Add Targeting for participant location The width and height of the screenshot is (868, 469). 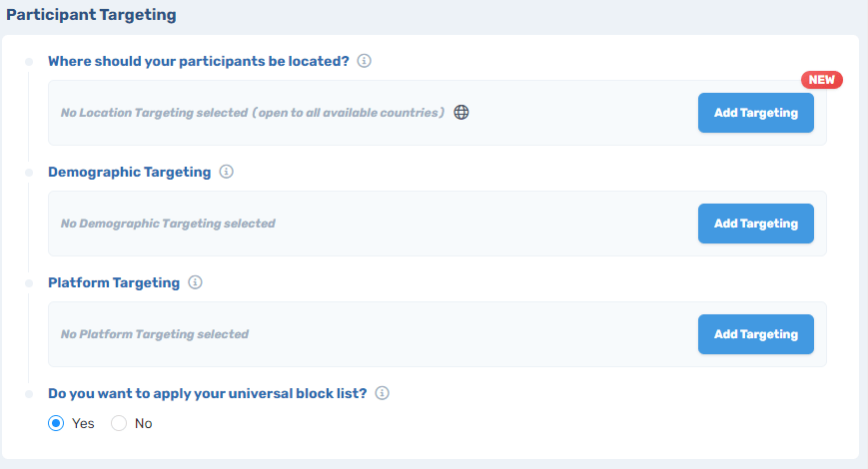coord(755,113)
